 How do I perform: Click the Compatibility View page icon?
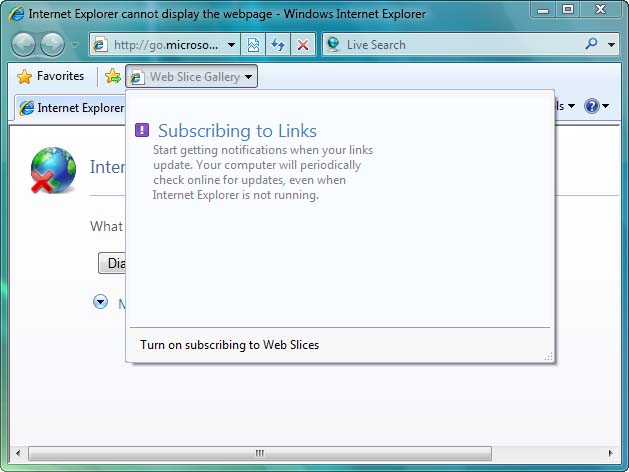[254, 45]
